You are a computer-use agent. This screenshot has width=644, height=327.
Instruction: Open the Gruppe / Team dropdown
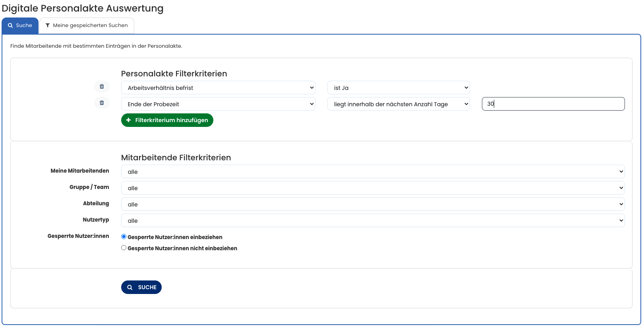372,188
